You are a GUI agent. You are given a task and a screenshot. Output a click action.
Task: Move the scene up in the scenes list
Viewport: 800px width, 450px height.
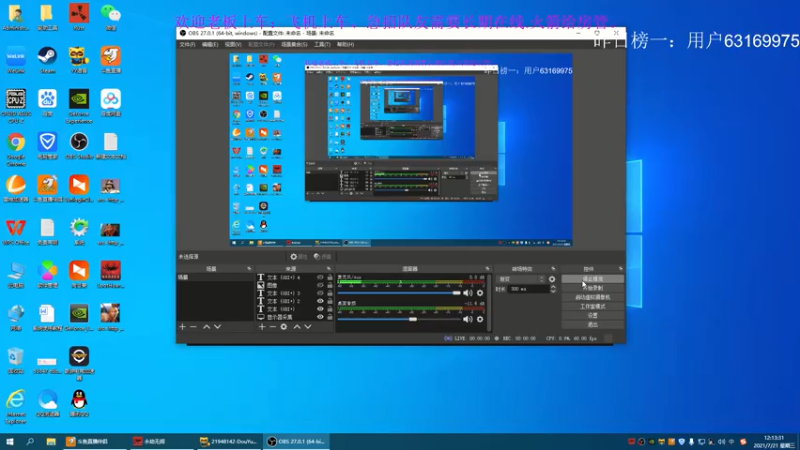pyautogui.click(x=207, y=327)
